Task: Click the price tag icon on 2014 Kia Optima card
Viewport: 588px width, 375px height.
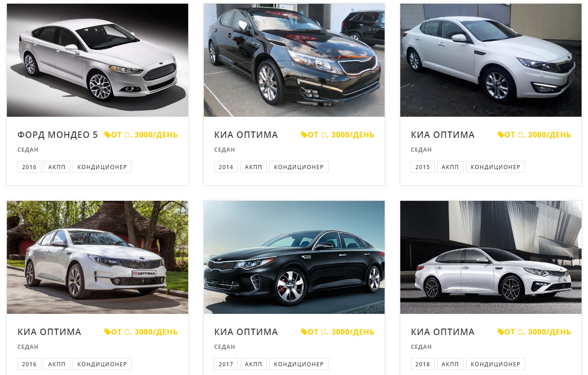Action: tap(304, 135)
